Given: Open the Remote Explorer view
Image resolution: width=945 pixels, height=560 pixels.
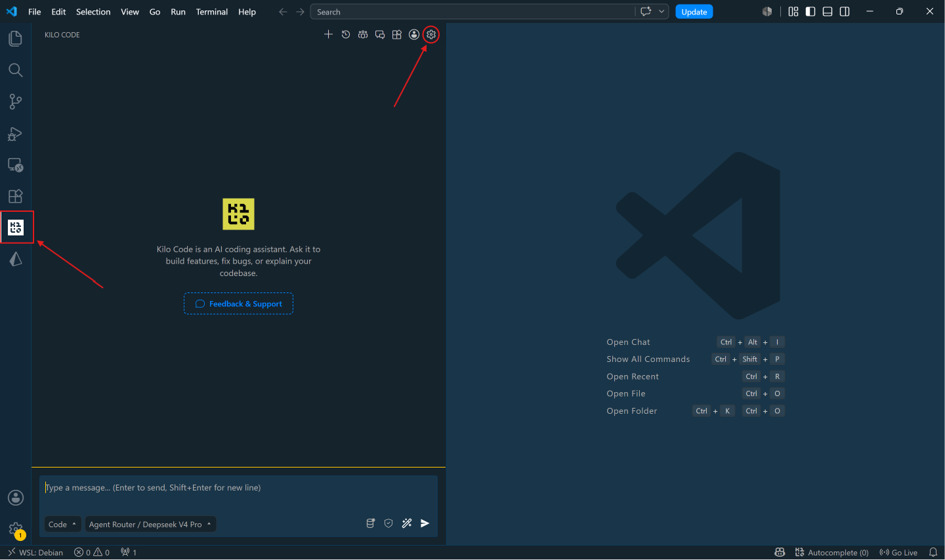Looking at the screenshot, I should click(15, 165).
